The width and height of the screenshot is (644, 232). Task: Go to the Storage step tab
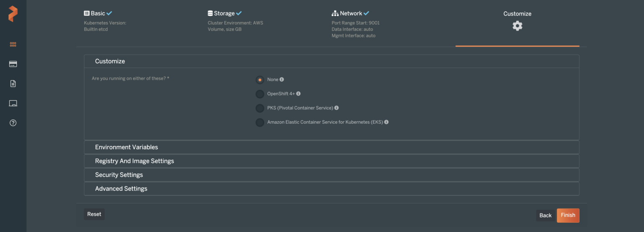tap(224, 13)
